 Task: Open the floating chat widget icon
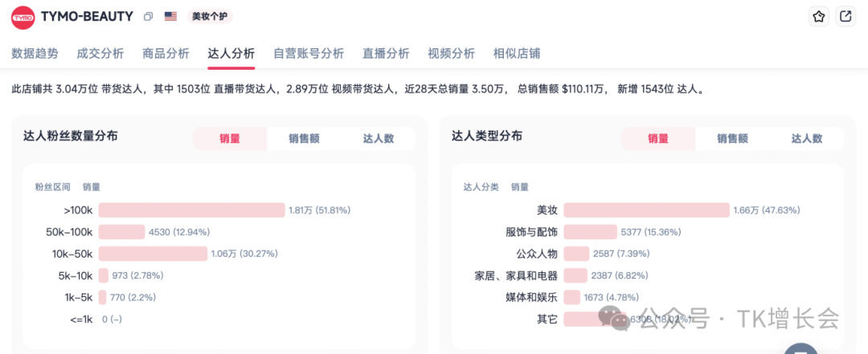800,349
